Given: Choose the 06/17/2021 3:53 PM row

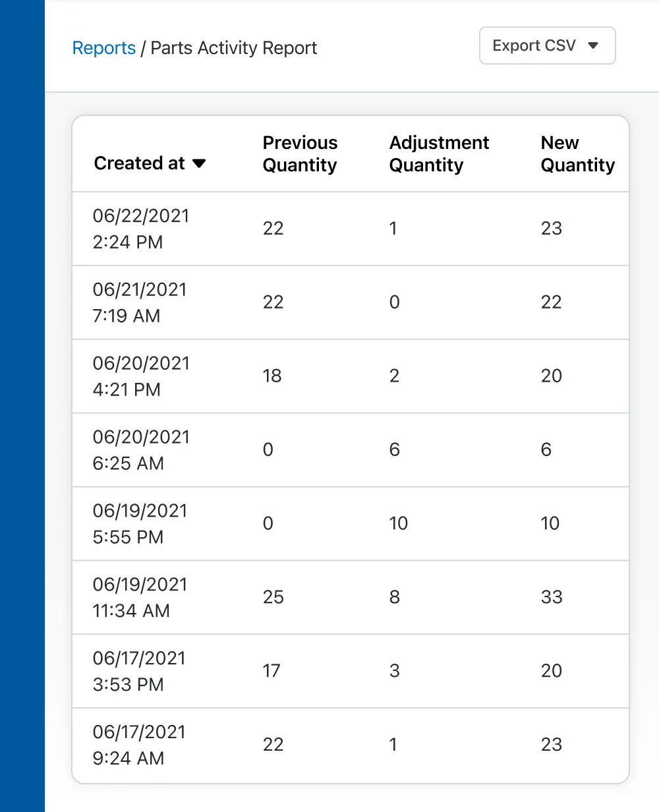Looking at the screenshot, I should point(139,672).
